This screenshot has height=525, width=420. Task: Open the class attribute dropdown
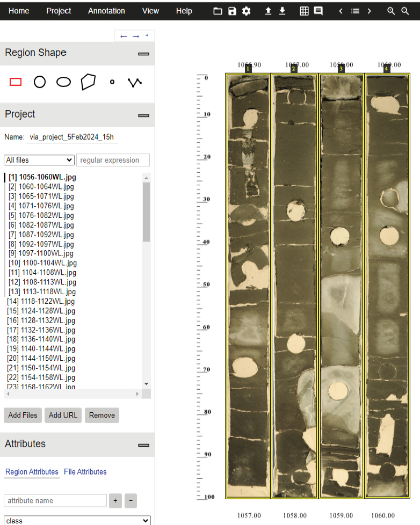[x=77, y=520]
